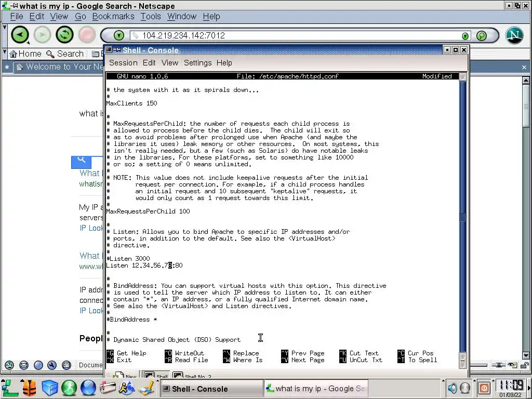Click the Konsole scrollbar up arrow
Viewport: 532px width, 399px height.
[463, 77]
